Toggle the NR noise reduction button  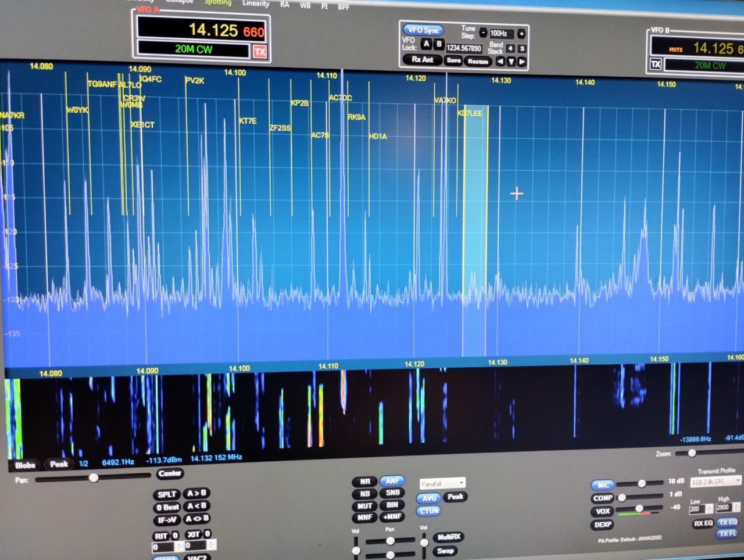coord(365,482)
